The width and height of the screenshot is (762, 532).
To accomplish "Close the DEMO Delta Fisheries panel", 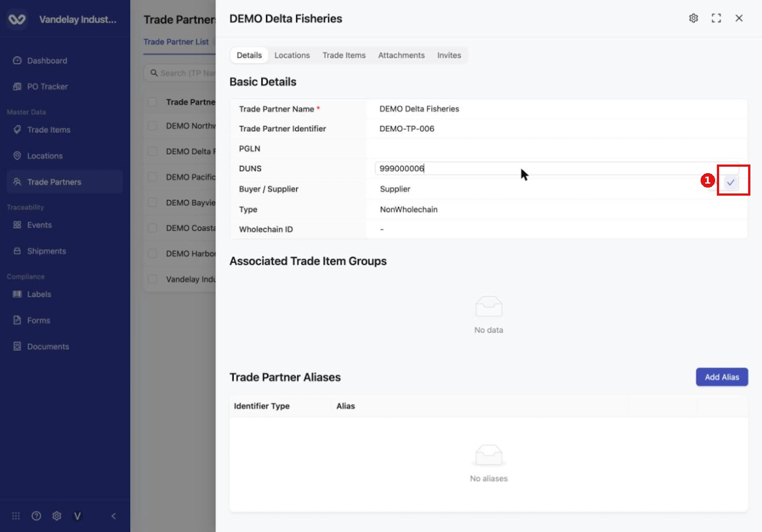I will (739, 18).
